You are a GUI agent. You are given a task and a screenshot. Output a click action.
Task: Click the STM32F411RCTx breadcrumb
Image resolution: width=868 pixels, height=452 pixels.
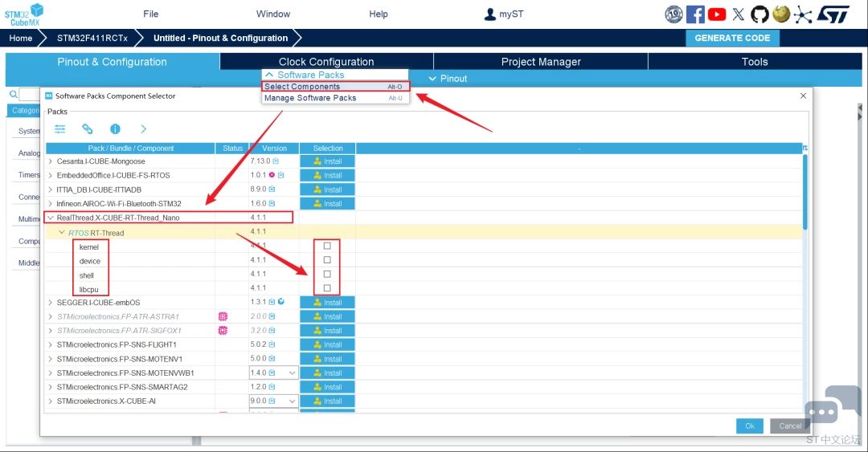pos(92,38)
